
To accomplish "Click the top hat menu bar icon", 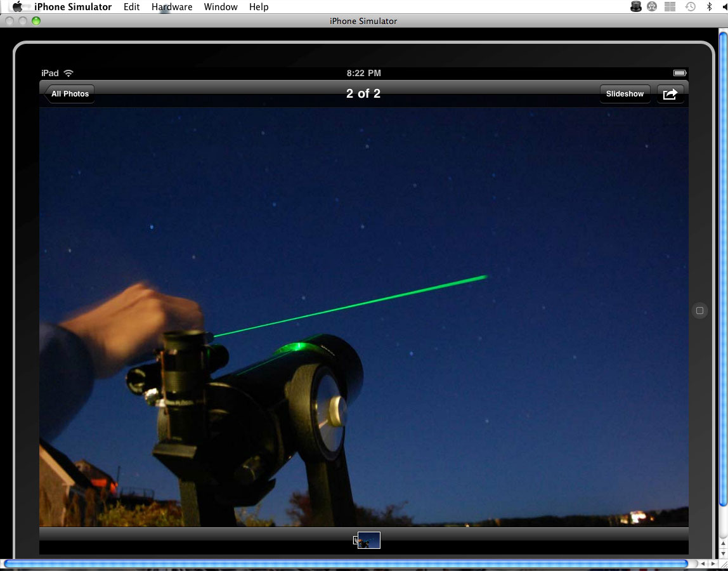I will coord(635,6).
